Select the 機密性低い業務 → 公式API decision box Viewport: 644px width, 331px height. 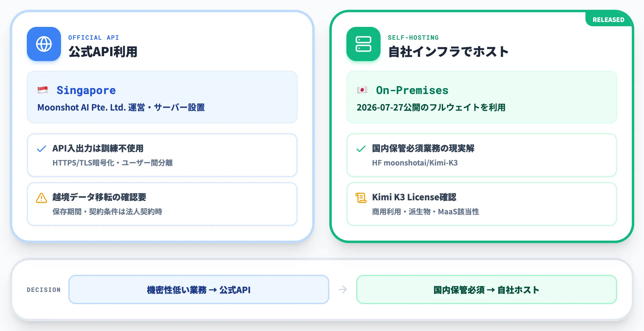(x=199, y=289)
